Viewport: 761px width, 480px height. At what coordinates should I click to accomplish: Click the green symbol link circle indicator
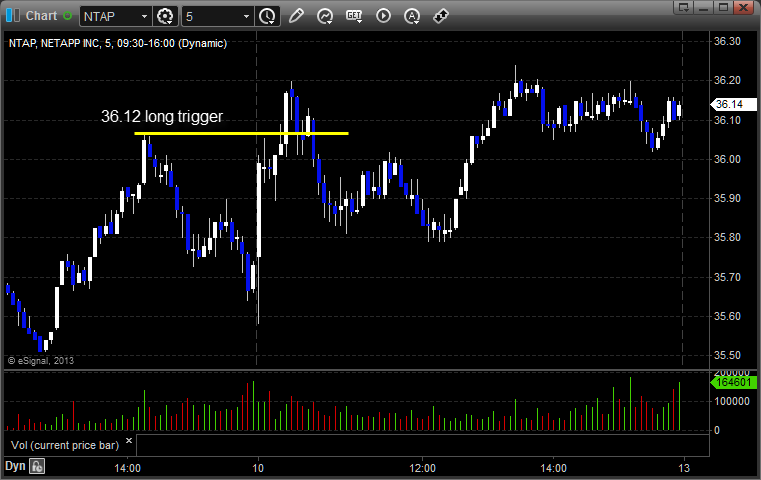pyautogui.click(x=67, y=16)
